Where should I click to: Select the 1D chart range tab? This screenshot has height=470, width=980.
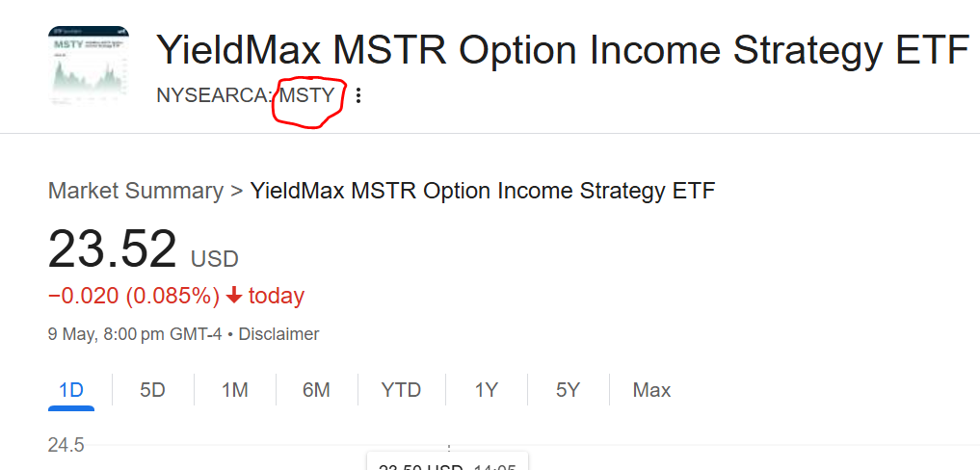coord(71,390)
